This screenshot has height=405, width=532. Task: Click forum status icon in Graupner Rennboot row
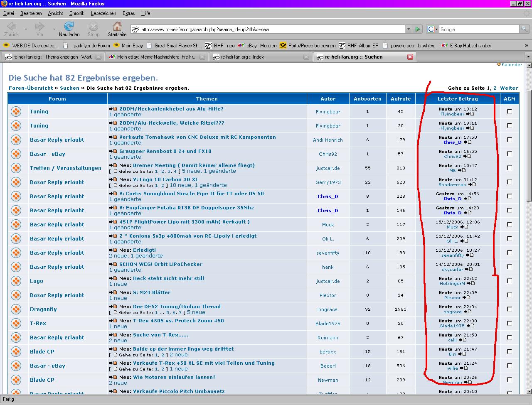click(x=16, y=154)
